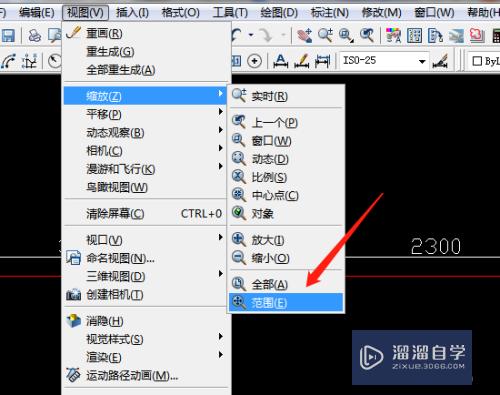
Task: Choose 全部(A) Zoom All in submenu
Action: tap(286, 284)
